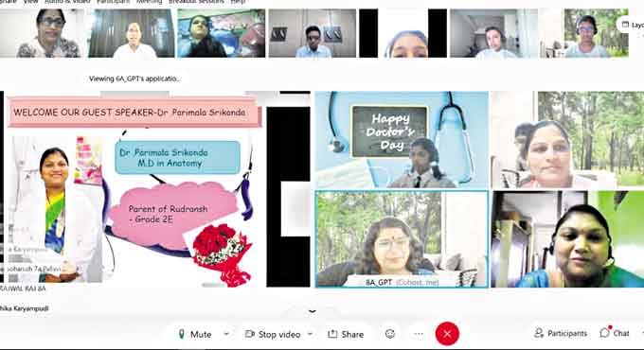The image size is (644, 350).
Task: Select the Happy Doctor's Day student video tile
Action: [402, 139]
